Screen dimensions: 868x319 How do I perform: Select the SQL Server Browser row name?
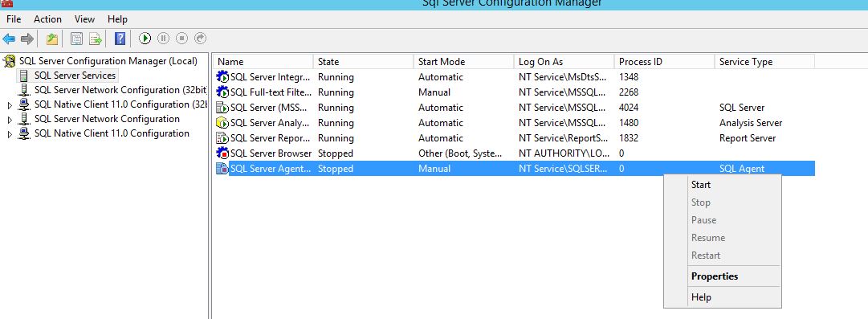[x=271, y=153]
